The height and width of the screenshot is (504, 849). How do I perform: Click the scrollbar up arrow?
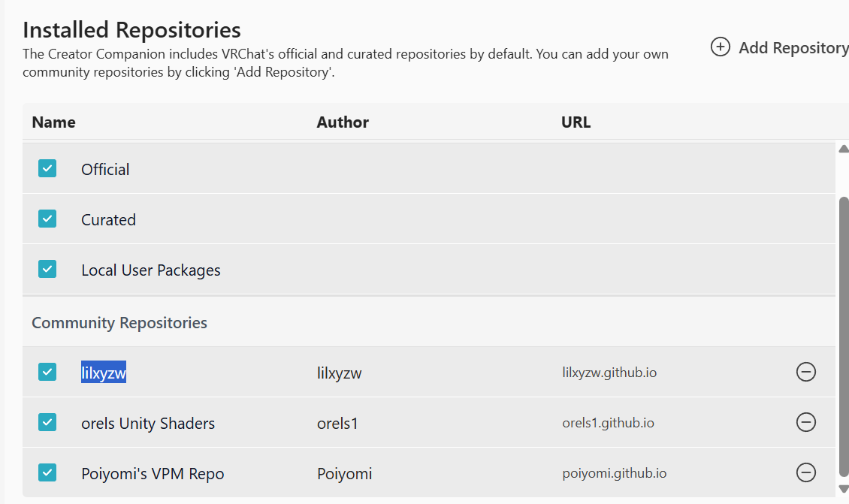tap(843, 149)
